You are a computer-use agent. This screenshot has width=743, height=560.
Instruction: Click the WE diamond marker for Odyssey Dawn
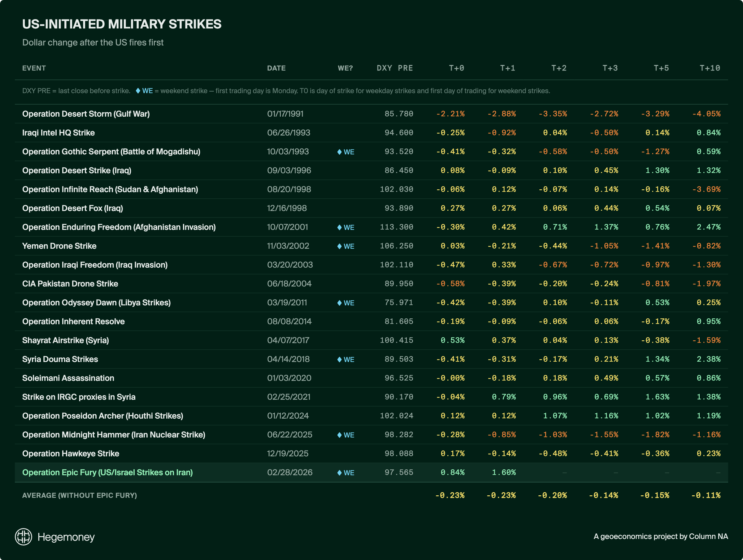pyautogui.click(x=340, y=303)
